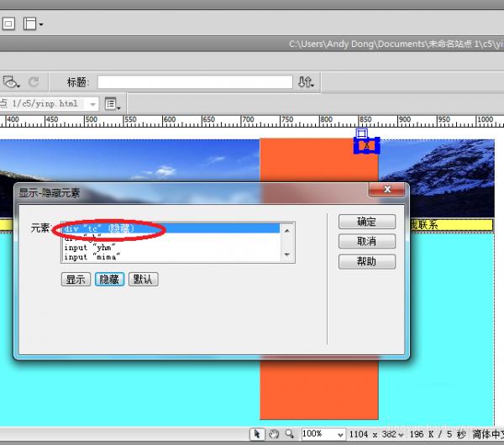This screenshot has height=445, width=504.
Task: Click the refresh design view icon
Action: pos(34,82)
